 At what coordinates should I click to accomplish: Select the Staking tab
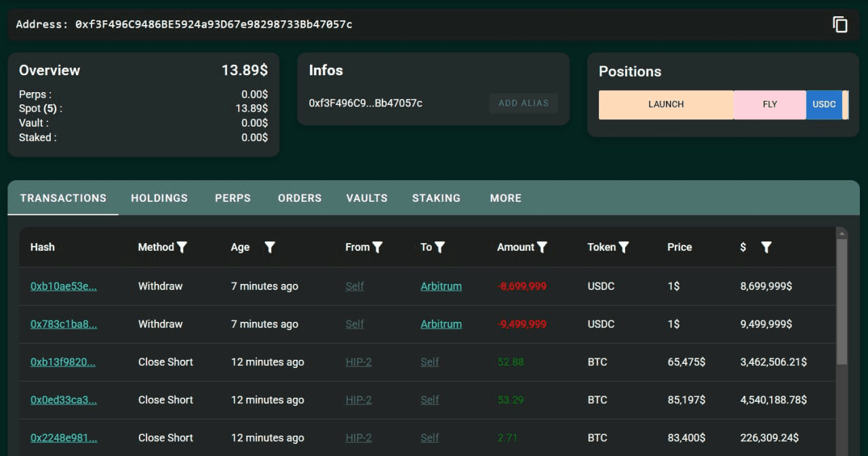tap(436, 198)
